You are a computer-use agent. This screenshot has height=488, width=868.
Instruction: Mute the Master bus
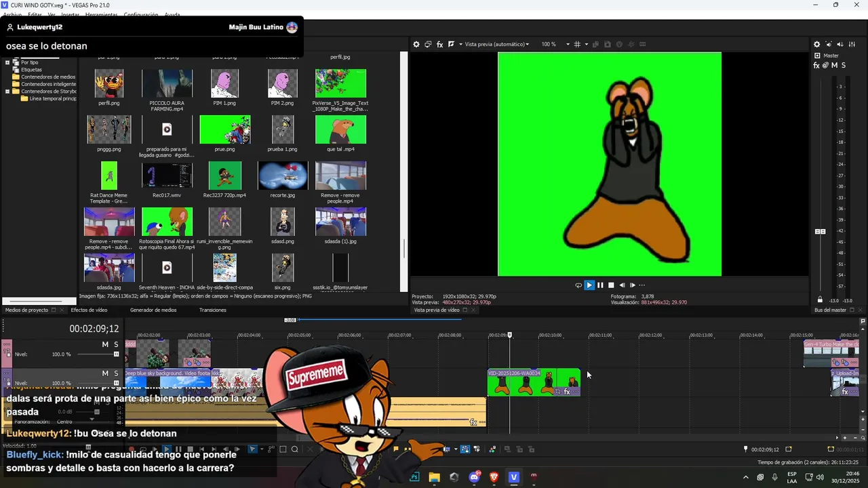834,65
